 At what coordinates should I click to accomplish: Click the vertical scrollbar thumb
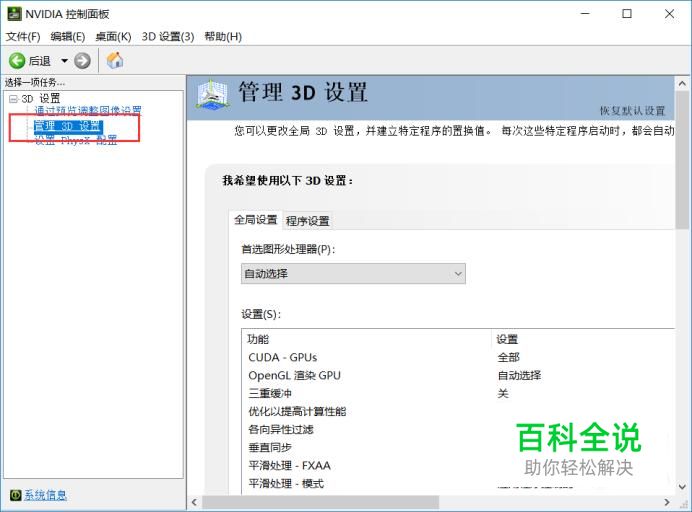click(682, 160)
